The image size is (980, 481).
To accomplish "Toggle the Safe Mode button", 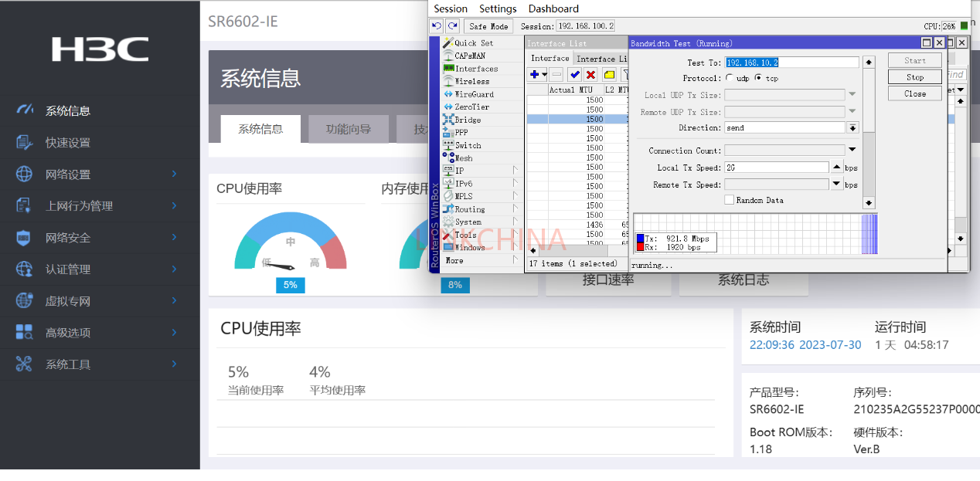I will tap(488, 26).
